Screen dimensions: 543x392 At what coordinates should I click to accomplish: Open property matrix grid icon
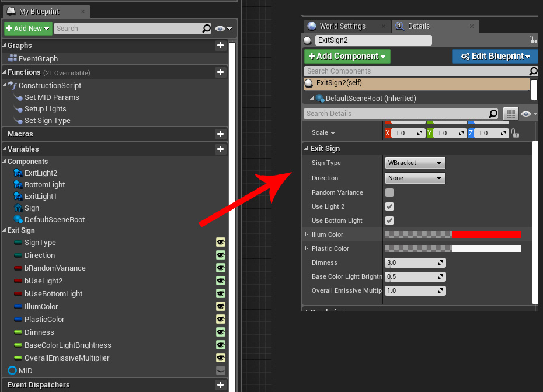click(511, 114)
